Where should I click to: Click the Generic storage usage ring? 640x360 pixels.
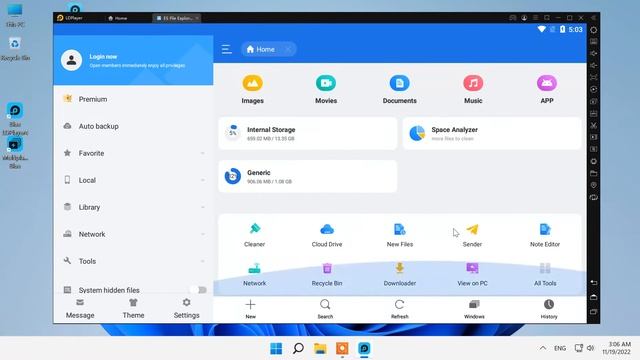[233, 176]
